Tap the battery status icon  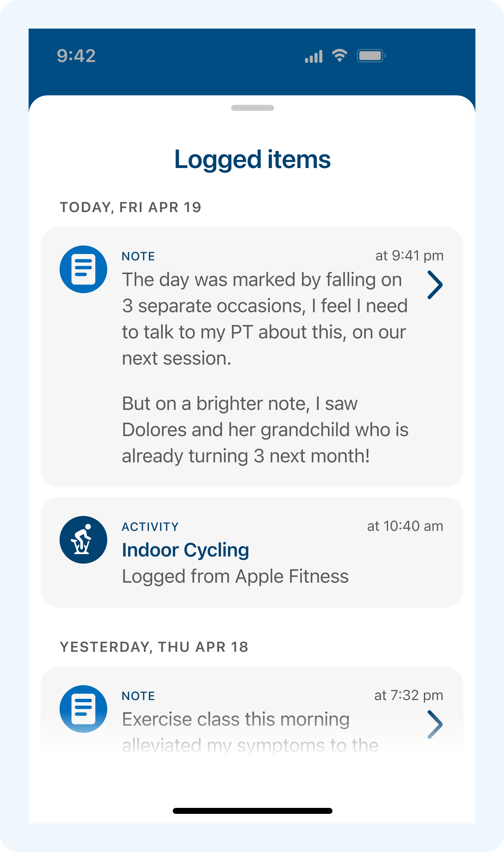click(x=371, y=56)
